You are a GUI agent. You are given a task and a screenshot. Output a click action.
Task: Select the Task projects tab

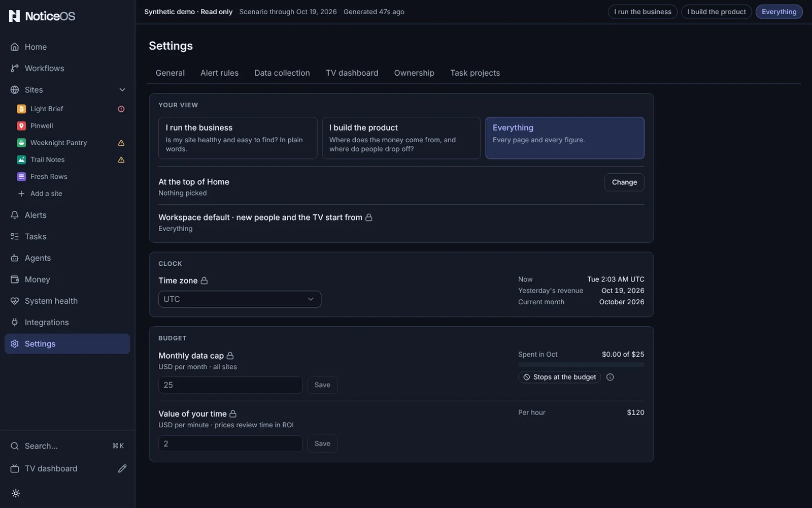pos(475,73)
